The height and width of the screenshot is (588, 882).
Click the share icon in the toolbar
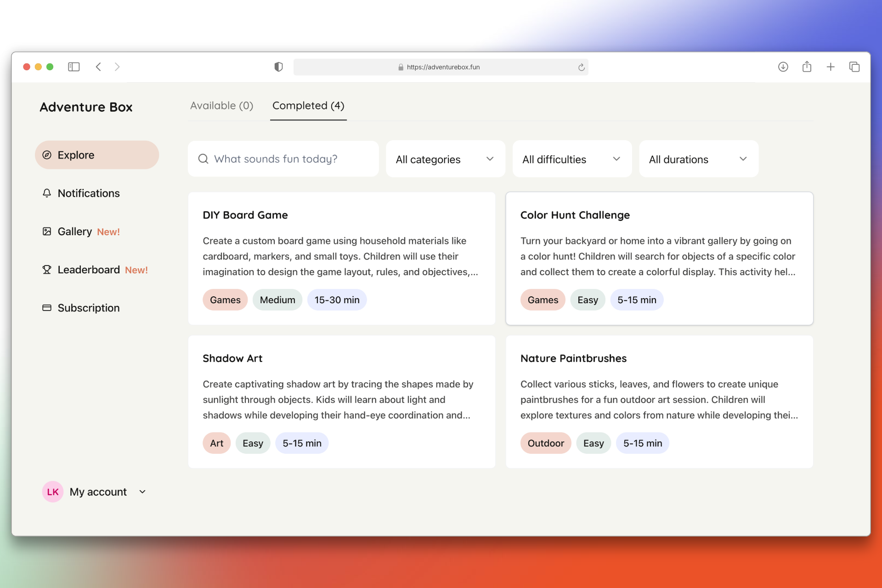807,67
